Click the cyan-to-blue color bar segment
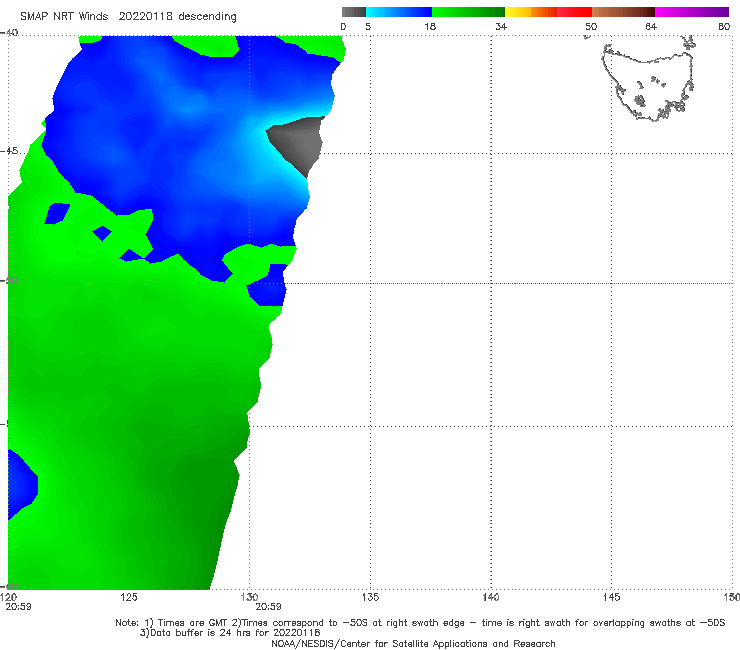The height and width of the screenshot is (650, 740). click(x=399, y=12)
